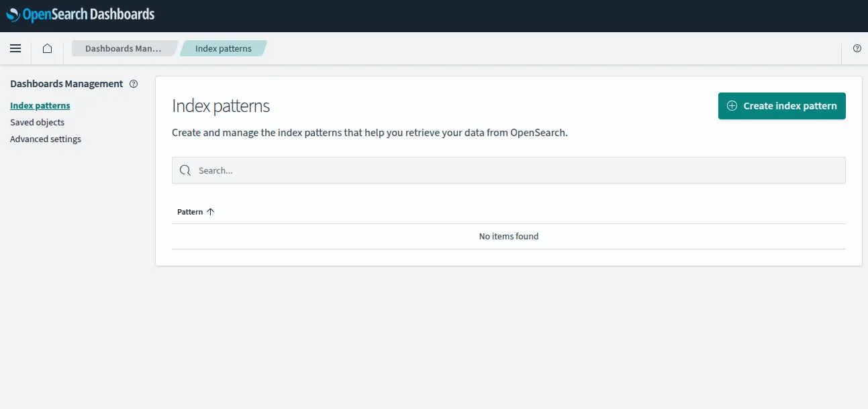
Task: Go to Dashboards Management breadcrumb
Action: point(123,48)
